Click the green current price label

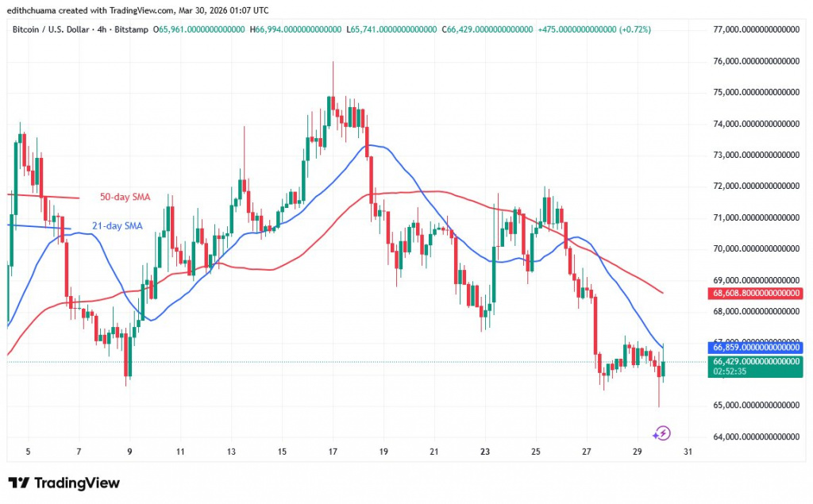point(755,363)
